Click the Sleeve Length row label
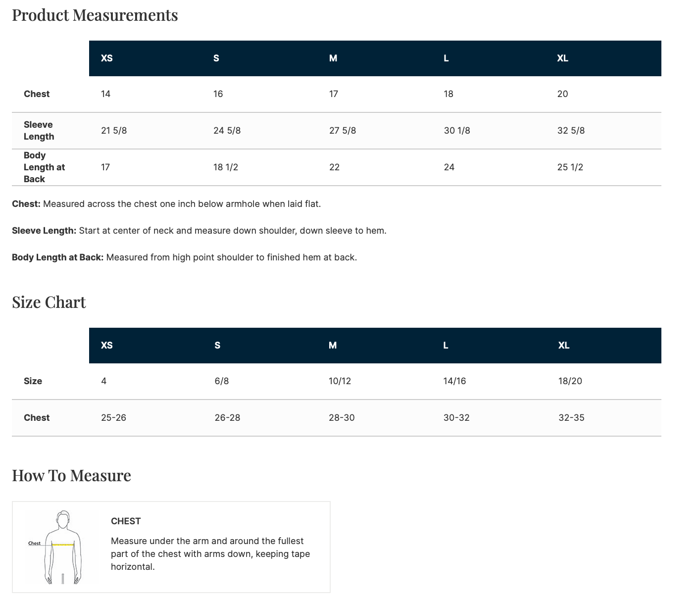This screenshot has width=700, height=602. click(39, 131)
